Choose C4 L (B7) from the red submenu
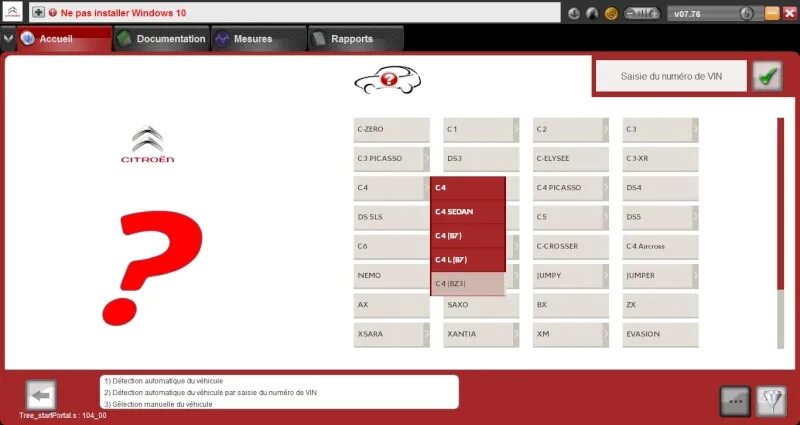Viewport: 800px width, 425px height. point(468,260)
